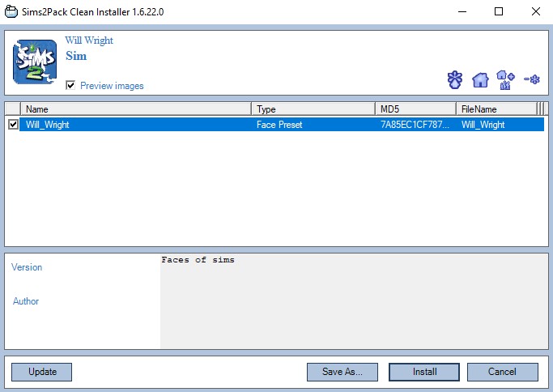Image resolution: width=553 pixels, height=392 pixels.
Task: Select the Will_Wright name cell
Action: click(47, 125)
